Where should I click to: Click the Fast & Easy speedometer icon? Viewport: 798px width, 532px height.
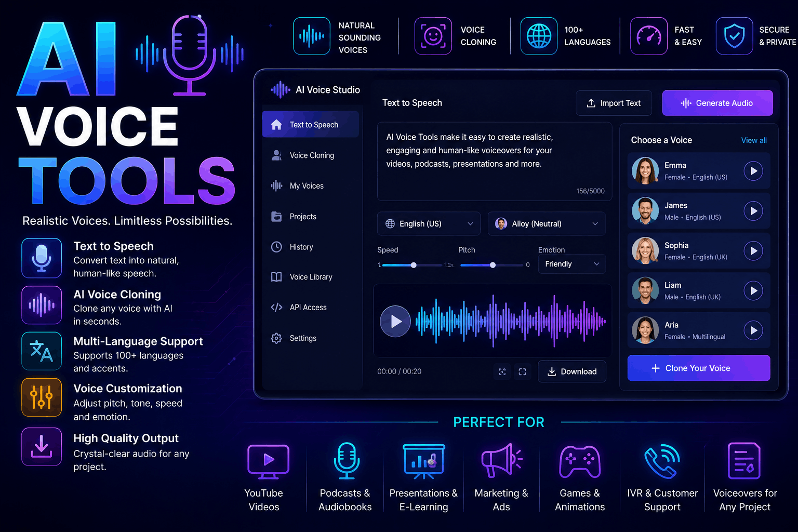click(x=649, y=36)
